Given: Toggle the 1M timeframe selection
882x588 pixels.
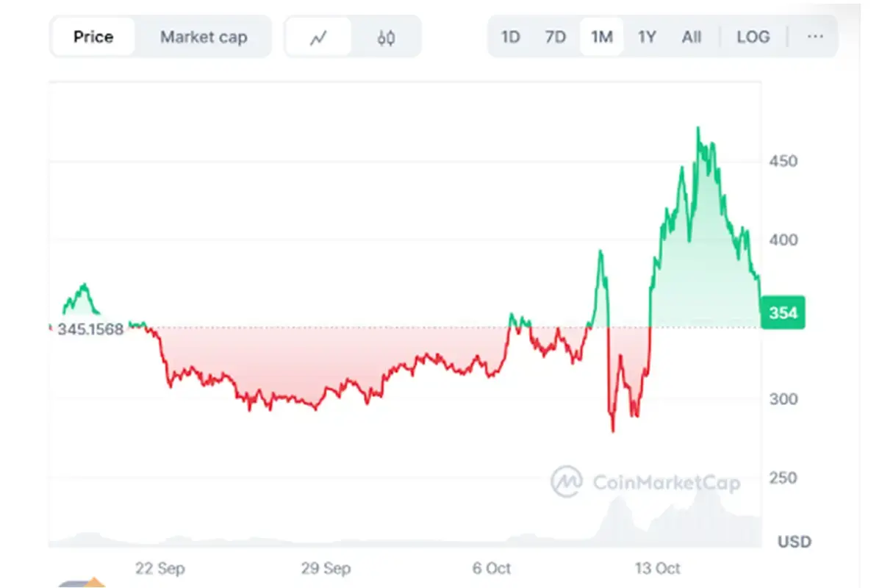Looking at the screenshot, I should (x=600, y=37).
